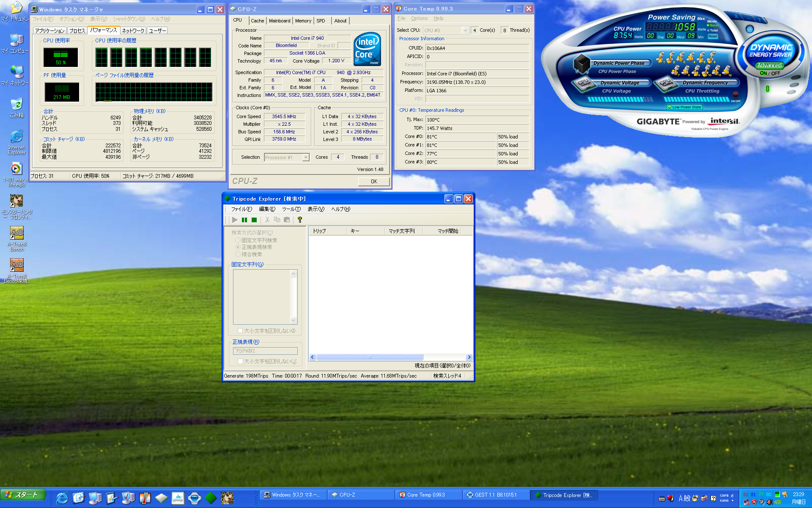This screenshot has width=812, height=508.
Task: Click the Dynamic Frequency throttling icon
Action: pyautogui.click(x=666, y=83)
